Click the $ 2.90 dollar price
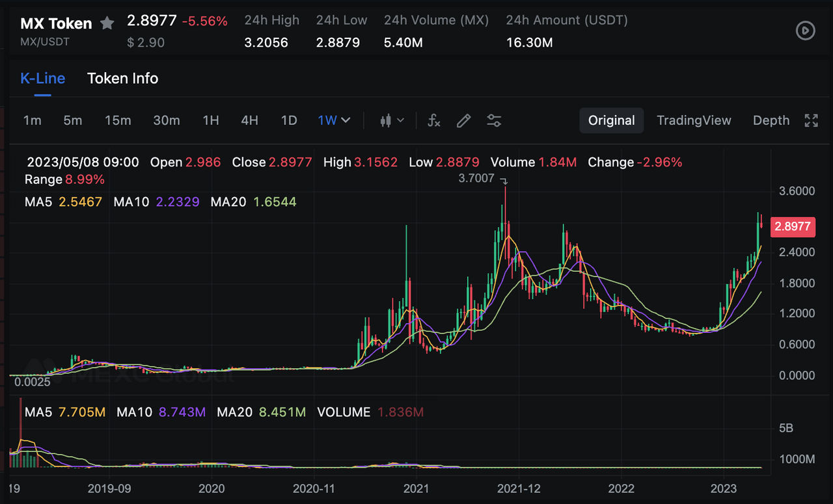Screen dimensions: 833x504 click(x=146, y=43)
